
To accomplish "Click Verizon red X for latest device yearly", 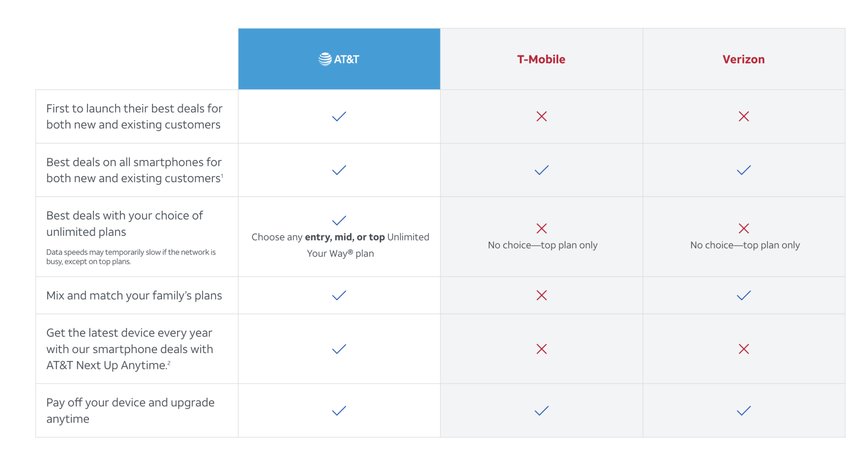I will tap(743, 349).
